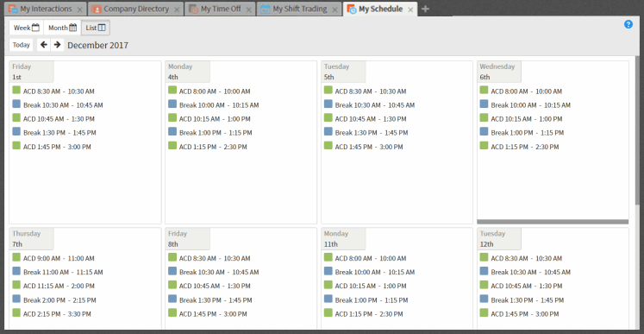Select Tuesday 5th day header
The width and height of the screenshot is (644, 334).
(x=343, y=72)
